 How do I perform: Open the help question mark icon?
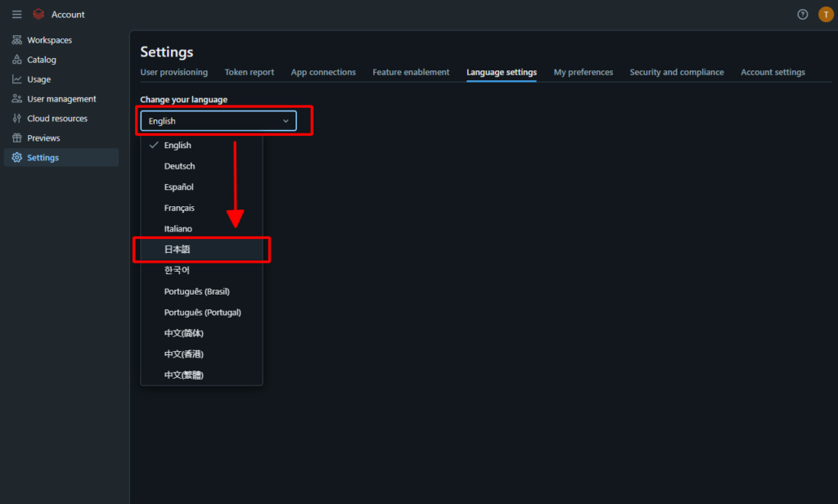(x=803, y=14)
